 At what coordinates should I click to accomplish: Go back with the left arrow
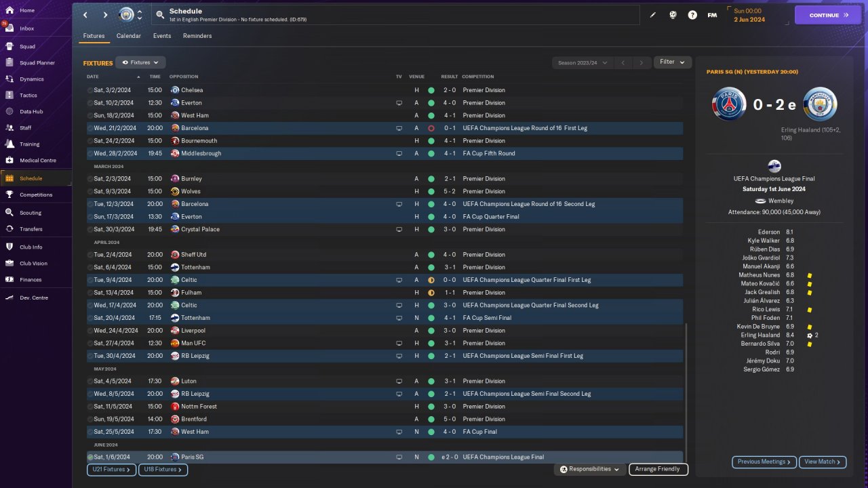(85, 15)
